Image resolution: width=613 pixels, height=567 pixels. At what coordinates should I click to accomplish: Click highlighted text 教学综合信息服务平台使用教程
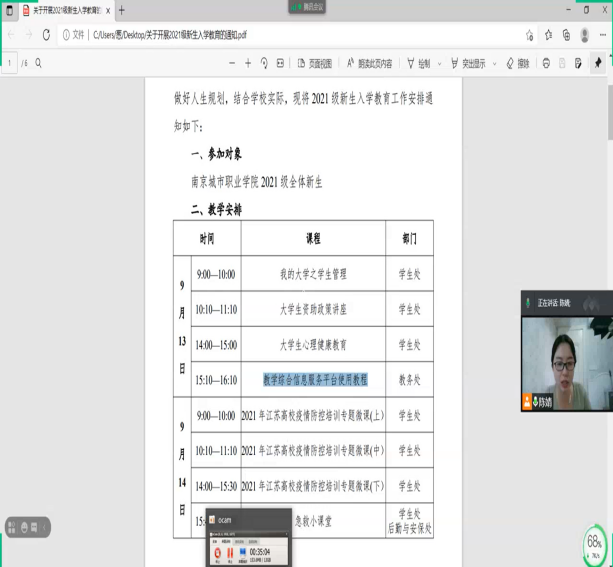(315, 380)
